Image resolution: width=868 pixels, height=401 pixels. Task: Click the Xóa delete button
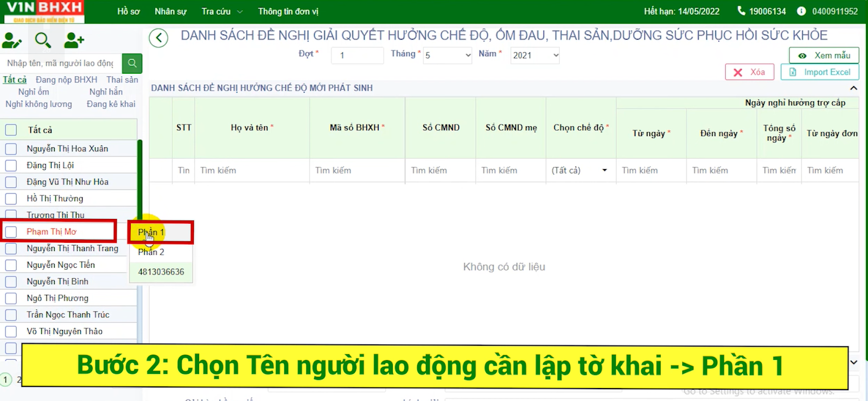(749, 72)
